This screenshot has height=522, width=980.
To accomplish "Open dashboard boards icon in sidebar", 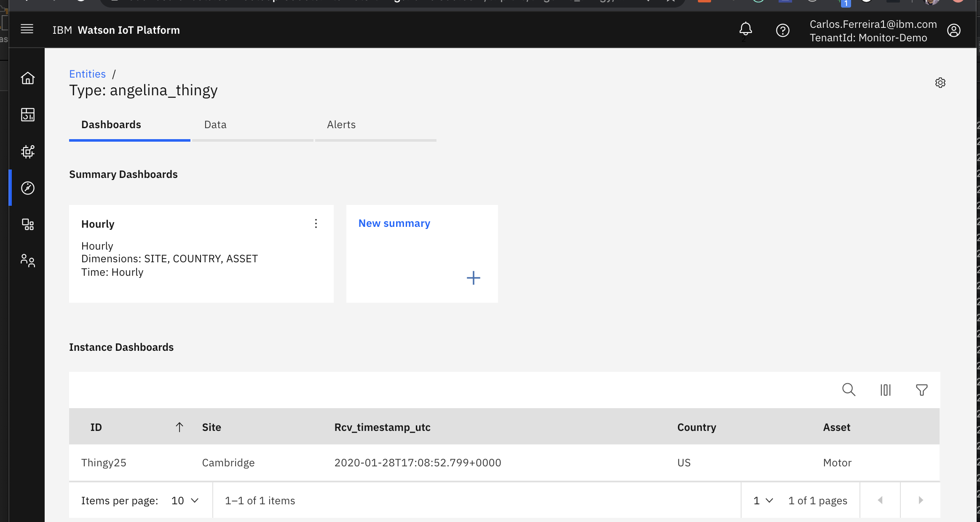I will 28,115.
